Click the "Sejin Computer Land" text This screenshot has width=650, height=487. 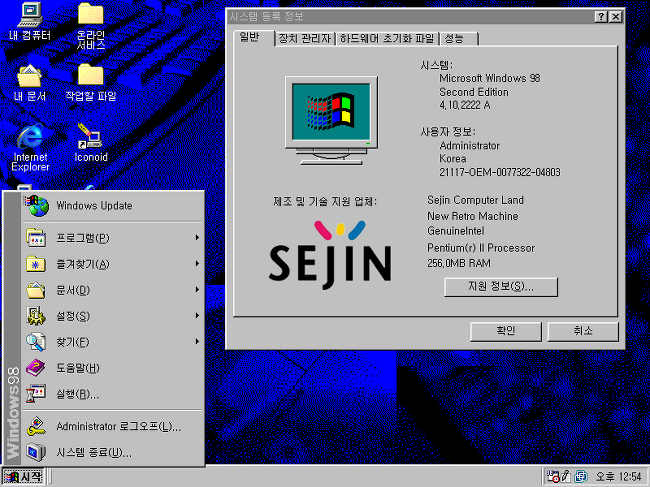pos(475,200)
